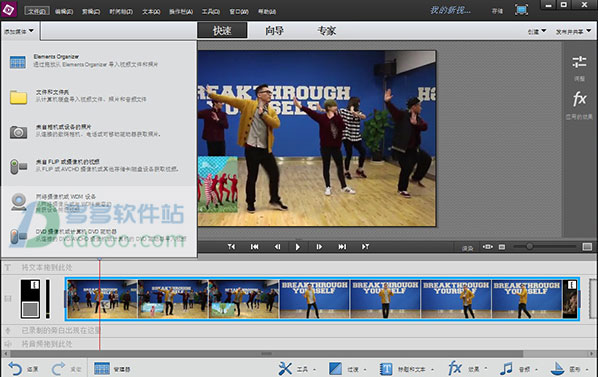598x377 pixels.
Task: Jump to end of movie
Action: (342, 247)
